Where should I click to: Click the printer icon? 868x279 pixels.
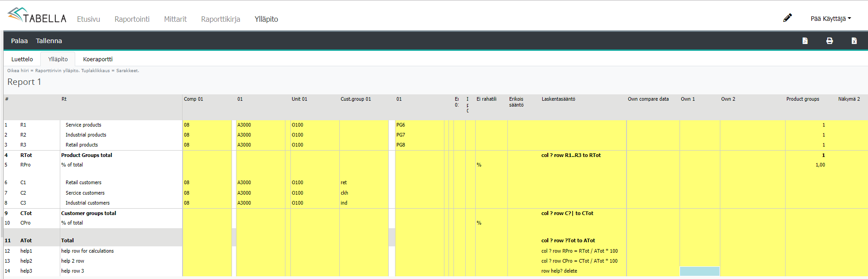829,41
